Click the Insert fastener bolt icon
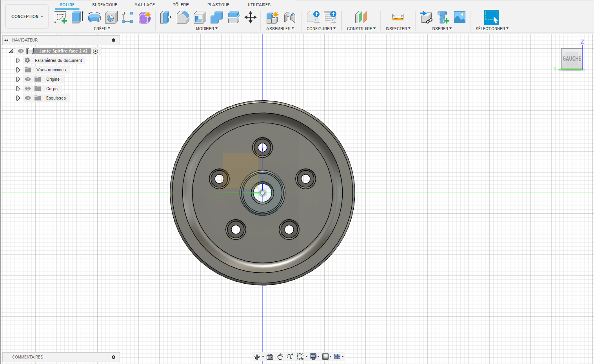The height and width of the screenshot is (364, 594). pos(443,17)
